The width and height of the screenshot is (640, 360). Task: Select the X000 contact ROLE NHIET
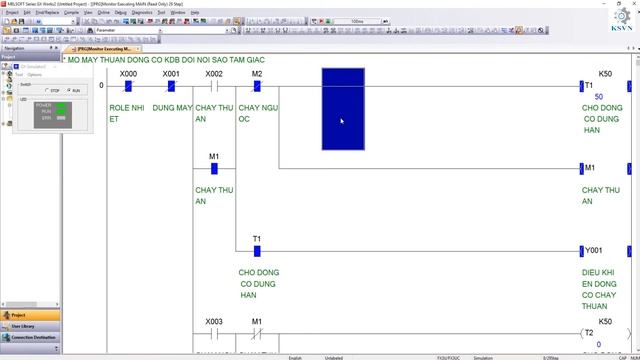128,86
